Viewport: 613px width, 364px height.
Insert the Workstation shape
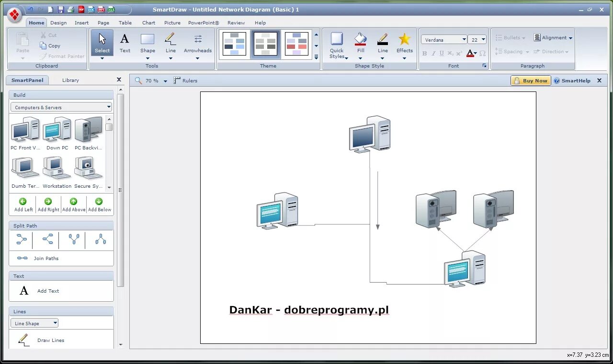[x=57, y=172]
